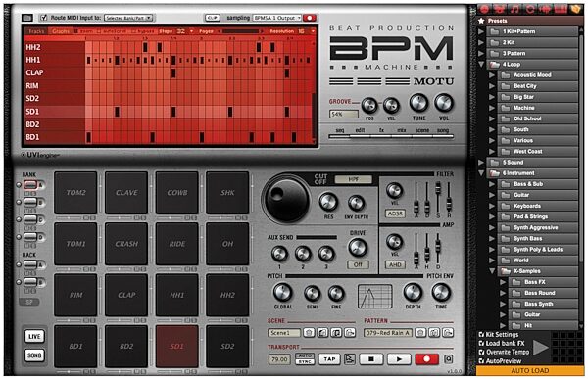588x379 pixels.
Task: Switch to the Tracks tab
Action: (x=36, y=31)
